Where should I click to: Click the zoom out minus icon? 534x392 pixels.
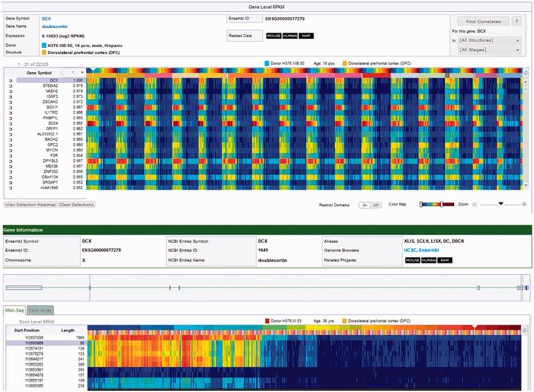[475, 205]
